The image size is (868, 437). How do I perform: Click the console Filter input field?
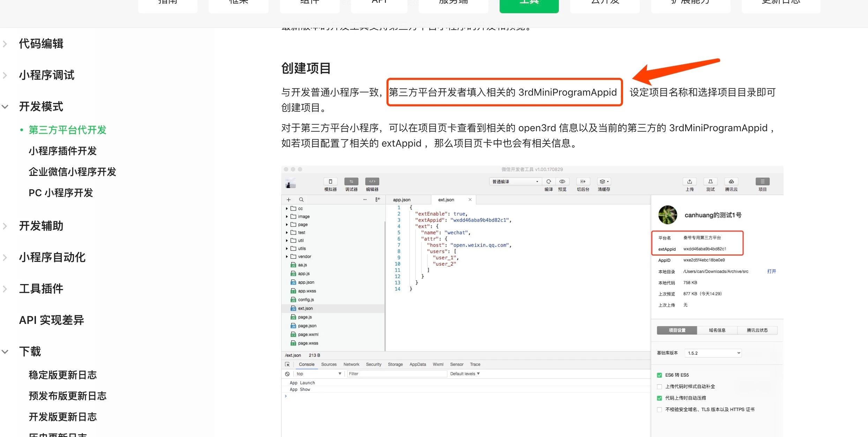(397, 374)
